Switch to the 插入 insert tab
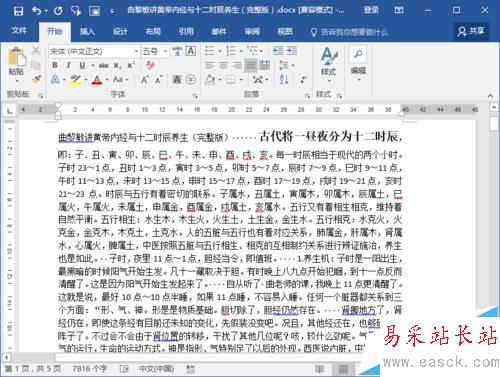 pos(87,31)
